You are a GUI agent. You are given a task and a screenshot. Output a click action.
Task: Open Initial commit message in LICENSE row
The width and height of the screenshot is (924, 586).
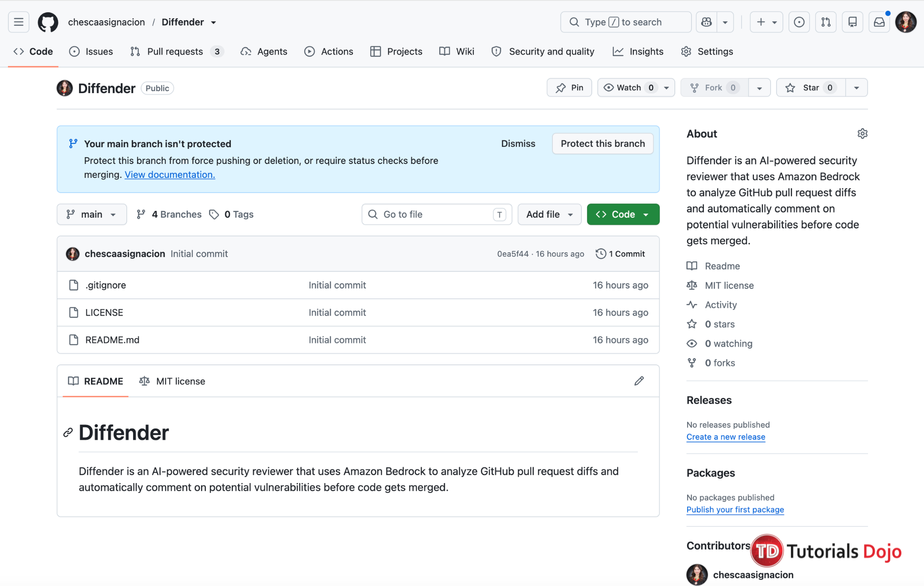coord(337,312)
